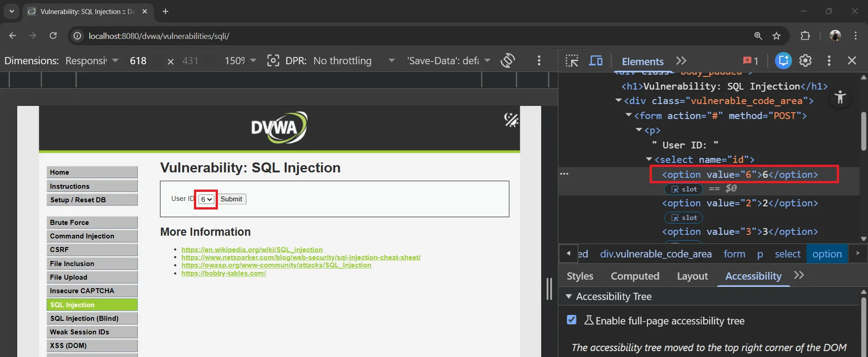Image resolution: width=868 pixels, height=357 pixels.
Task: Close the SQL Injection browser tab
Action: pyautogui.click(x=145, y=11)
